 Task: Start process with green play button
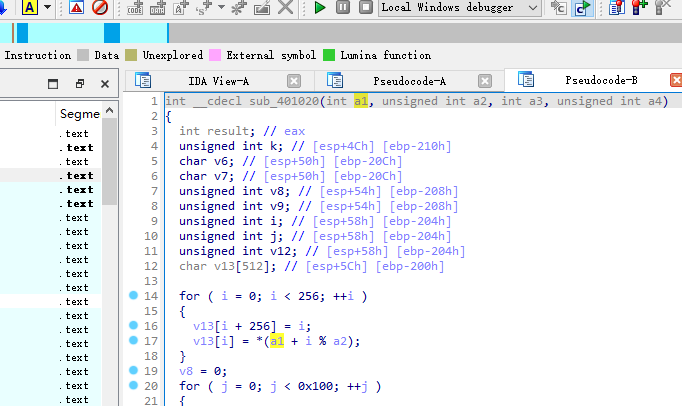click(x=319, y=8)
